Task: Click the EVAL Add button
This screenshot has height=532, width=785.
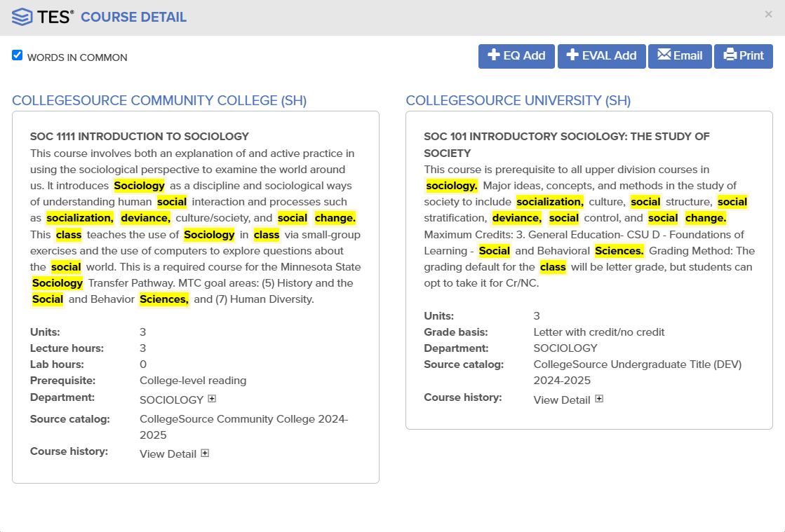Action: tap(601, 56)
